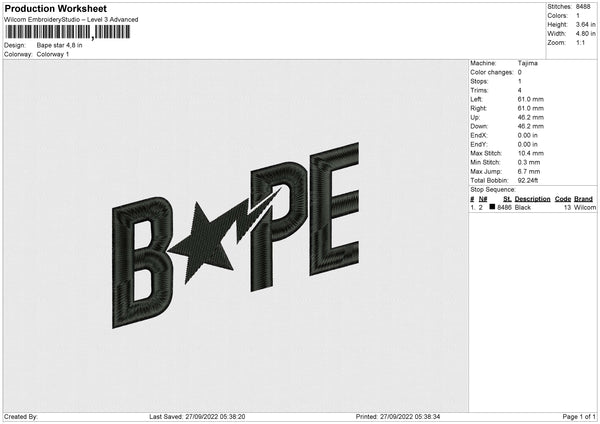Click the Printed timestamp in footer
Screen dimensions: 600x424
pyautogui.click(x=398, y=417)
